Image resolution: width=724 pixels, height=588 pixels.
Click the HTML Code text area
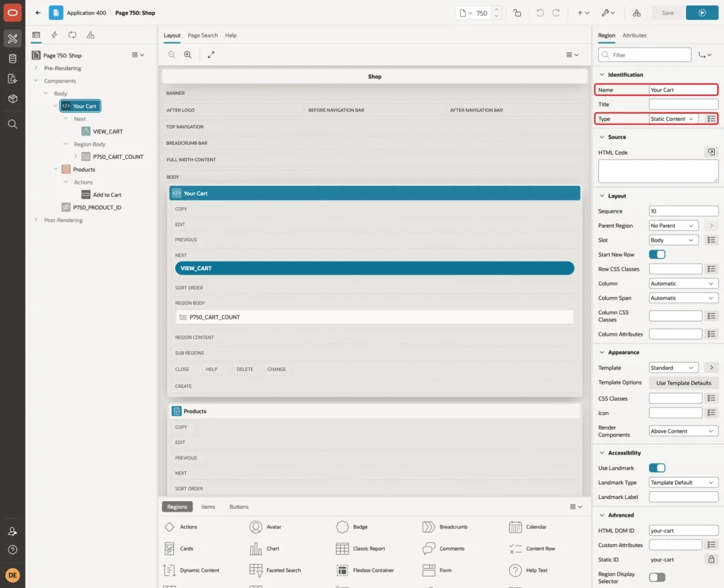(x=658, y=171)
